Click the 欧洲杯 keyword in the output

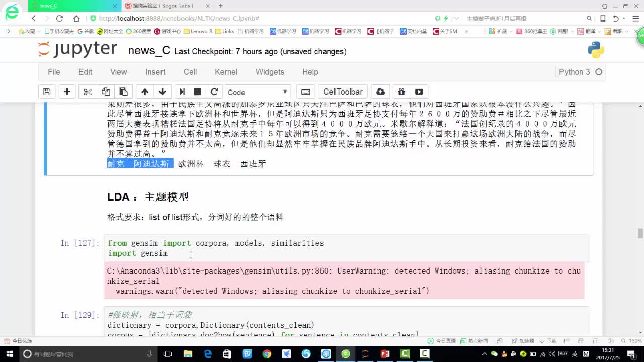pos(191,164)
